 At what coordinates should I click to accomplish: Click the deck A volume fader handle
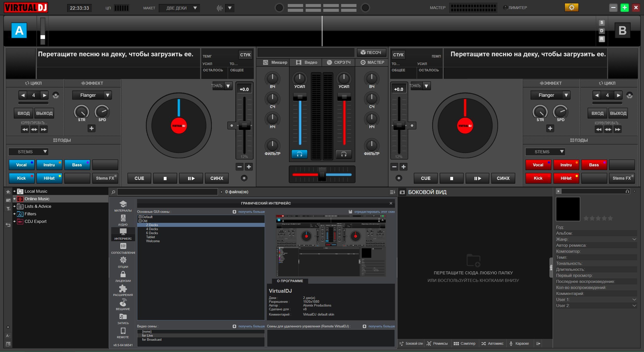[x=300, y=97]
